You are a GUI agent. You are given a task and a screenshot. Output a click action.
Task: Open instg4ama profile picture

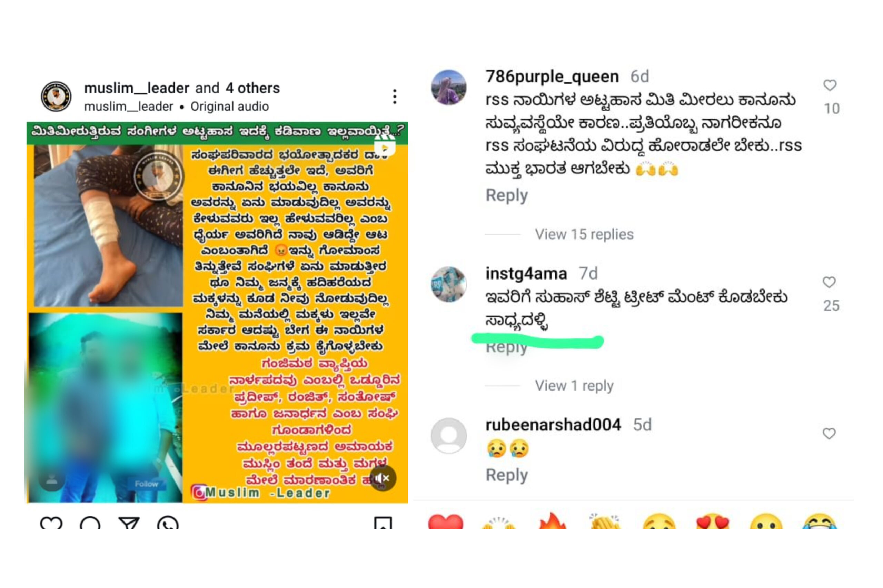pyautogui.click(x=448, y=284)
